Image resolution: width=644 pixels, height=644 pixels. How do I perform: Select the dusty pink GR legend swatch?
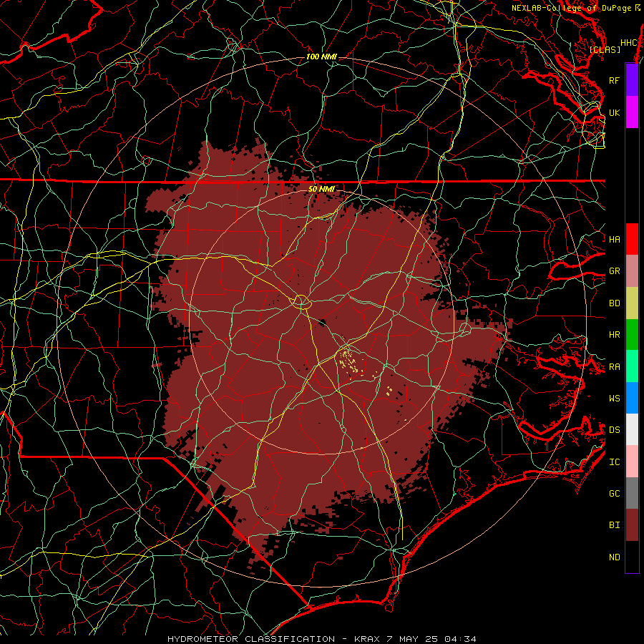(x=632, y=271)
